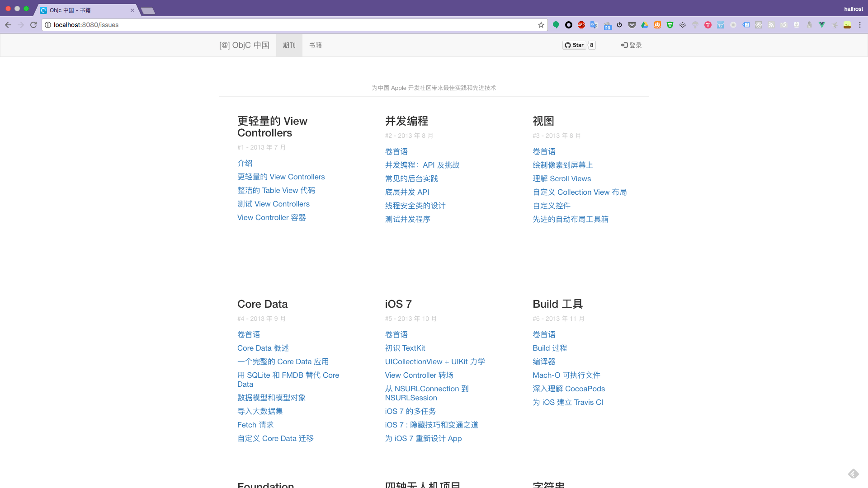Go back to the previous page
This screenshot has height=488, width=868.
pos(8,25)
